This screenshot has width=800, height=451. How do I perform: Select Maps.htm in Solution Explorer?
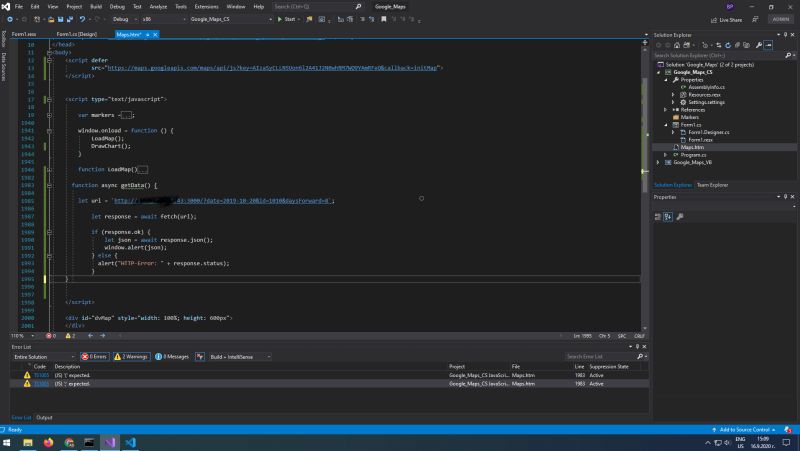692,147
